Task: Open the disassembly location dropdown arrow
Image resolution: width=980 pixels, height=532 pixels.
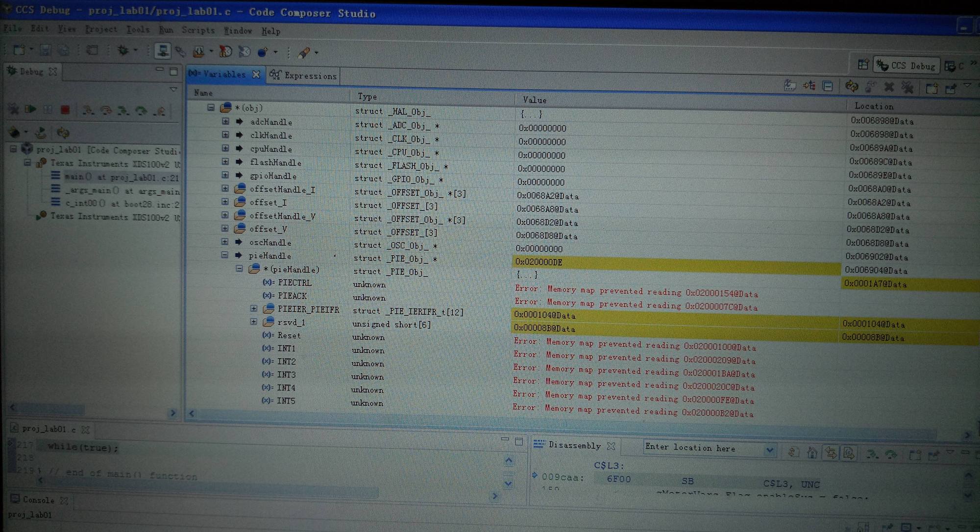Action: 769,450
